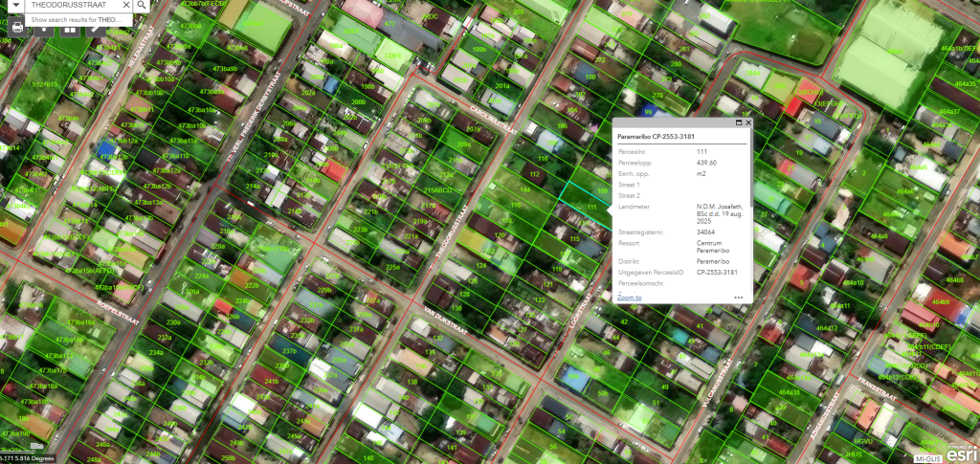The width and height of the screenshot is (980, 464).
Task: Click the Print widget icon
Action: click(x=17, y=28)
